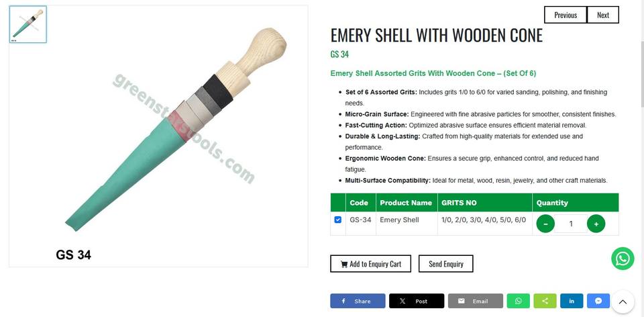Screen dimensions: 644x317
Task: Go to Previous product
Action: (x=566, y=15)
